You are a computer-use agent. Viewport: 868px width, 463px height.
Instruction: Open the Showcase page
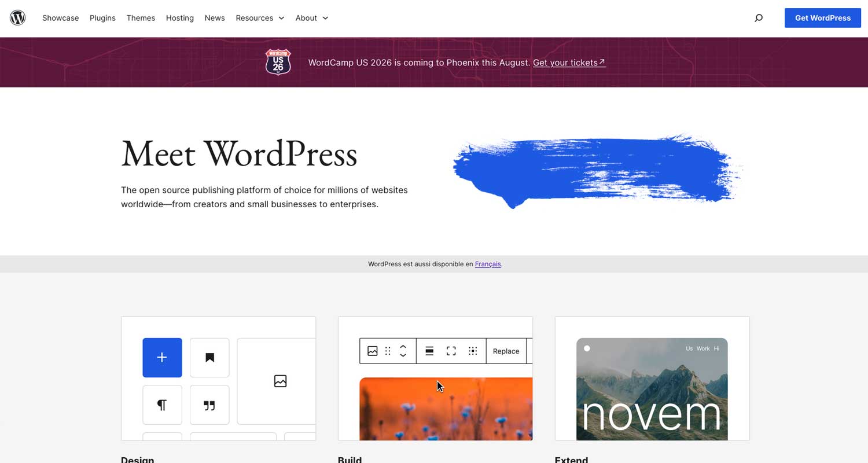point(60,18)
